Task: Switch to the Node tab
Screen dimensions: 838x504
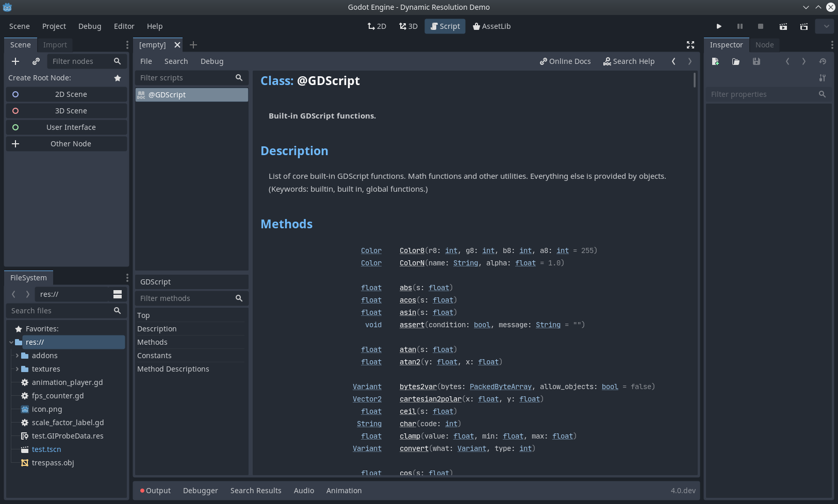Action: 764,45
